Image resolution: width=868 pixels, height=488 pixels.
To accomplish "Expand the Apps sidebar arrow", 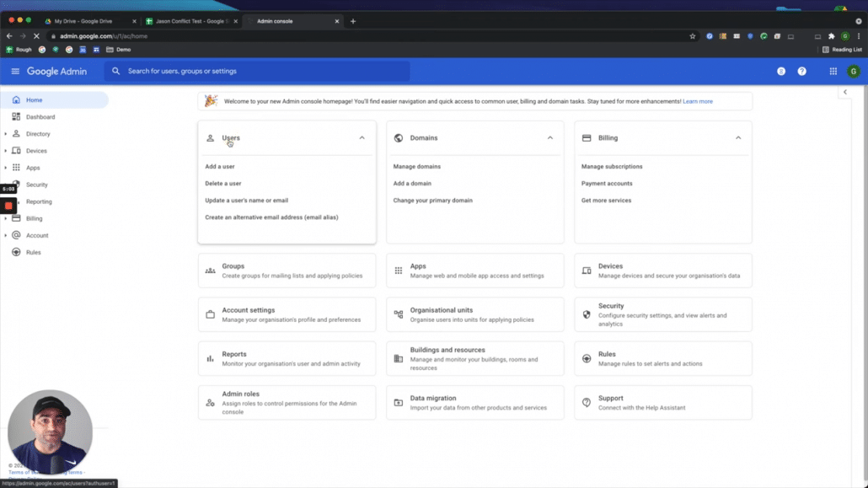I will (x=6, y=168).
